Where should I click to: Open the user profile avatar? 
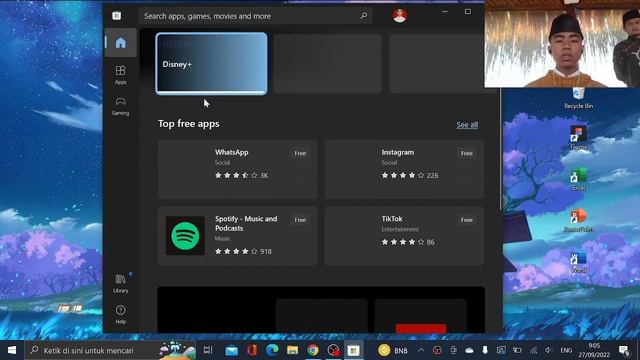399,16
